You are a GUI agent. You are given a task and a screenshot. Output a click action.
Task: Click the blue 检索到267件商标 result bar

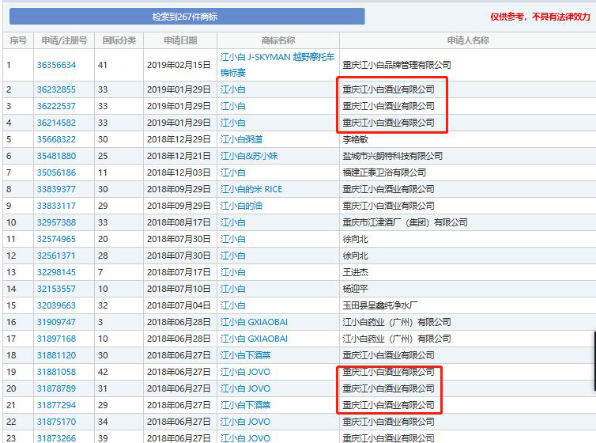tap(187, 17)
